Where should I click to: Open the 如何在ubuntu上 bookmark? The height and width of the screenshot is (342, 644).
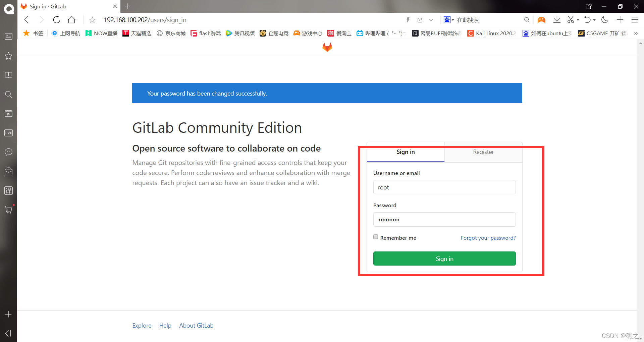point(547,33)
